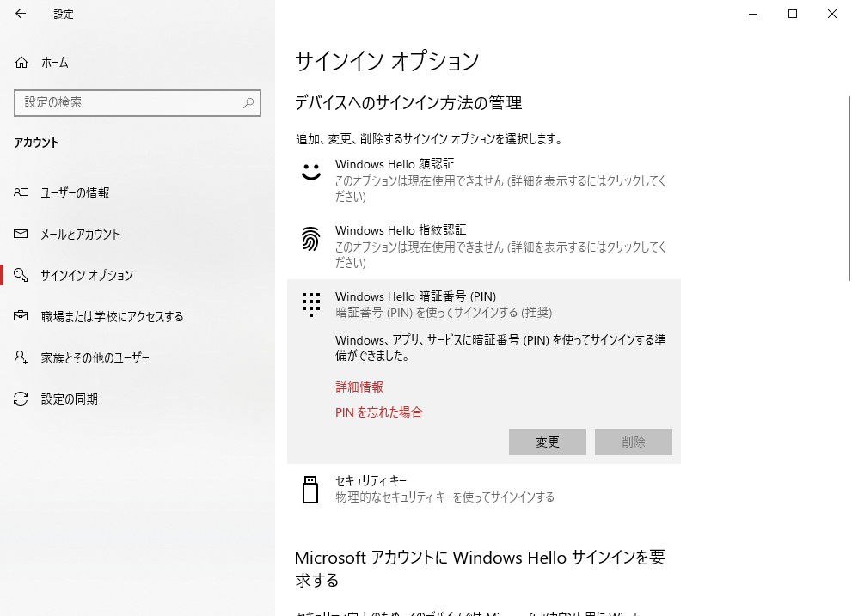The height and width of the screenshot is (616, 852).
Task: Go back with the arrow icon
Action: pos(21,14)
